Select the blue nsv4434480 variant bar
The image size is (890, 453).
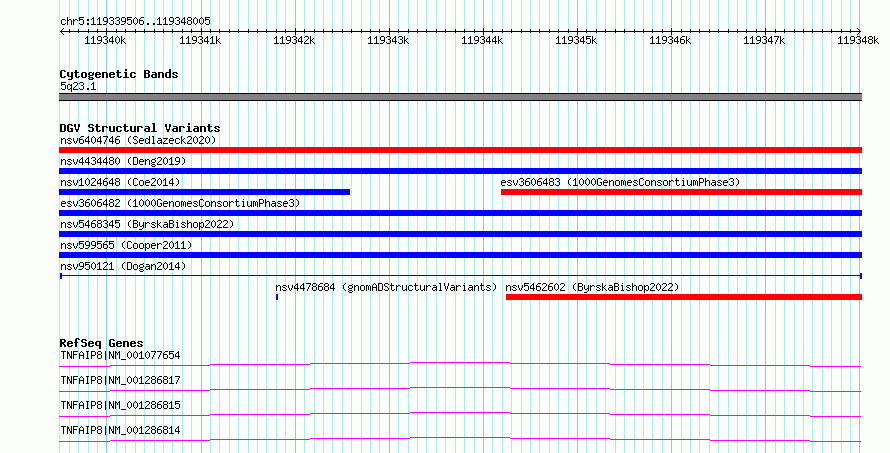pyautogui.click(x=460, y=171)
